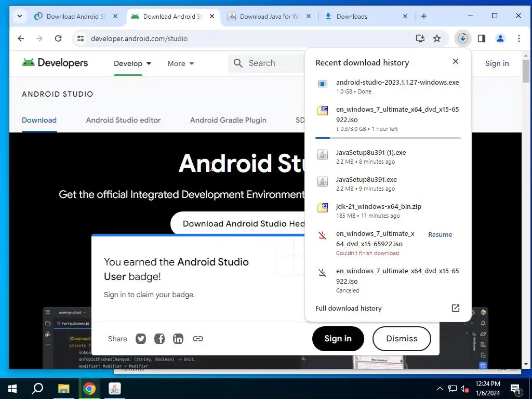The height and width of the screenshot is (399, 532).
Task: Open android-studio-2023.1.1.27-windows.exe download
Action: click(388, 87)
